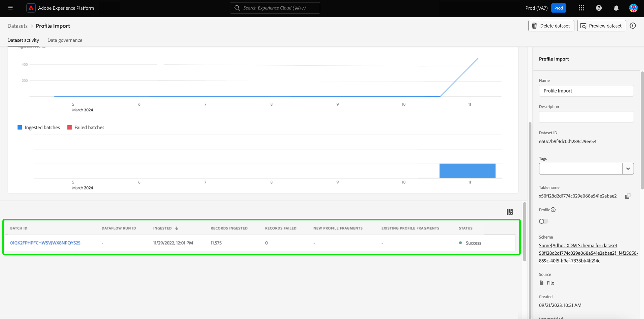Image resolution: width=644 pixels, height=319 pixels.
Task: Open batch 01GK2FPHPFCHWSVJWX8NPQYS2S link
Action: tap(45, 243)
